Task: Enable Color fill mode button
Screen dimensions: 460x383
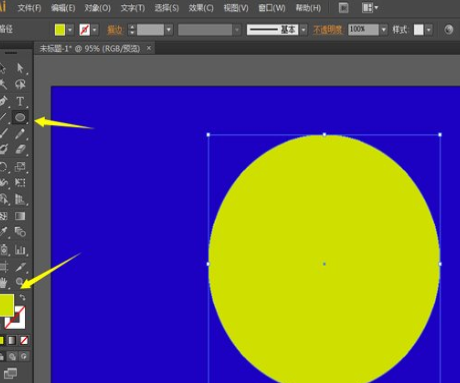Action: [1, 340]
